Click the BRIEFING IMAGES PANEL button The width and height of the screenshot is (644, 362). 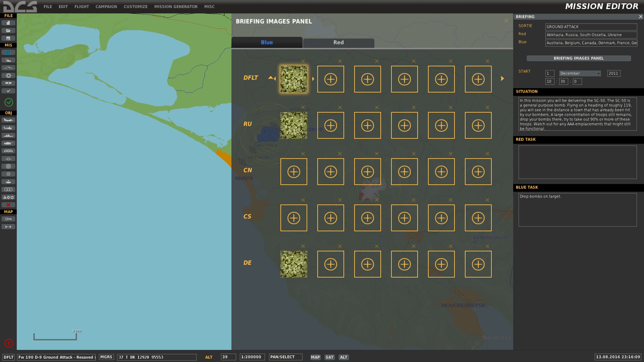click(x=579, y=58)
